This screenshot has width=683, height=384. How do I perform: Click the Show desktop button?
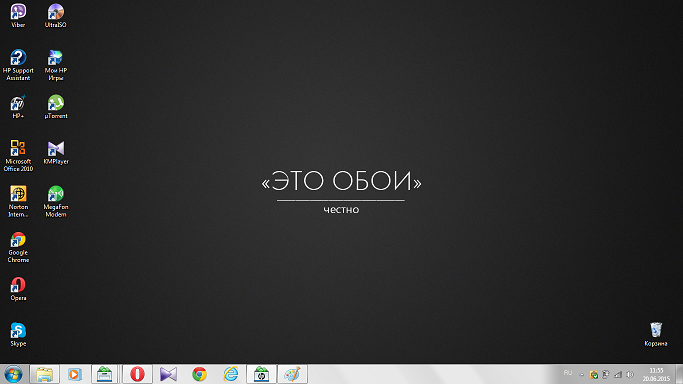pos(679,374)
